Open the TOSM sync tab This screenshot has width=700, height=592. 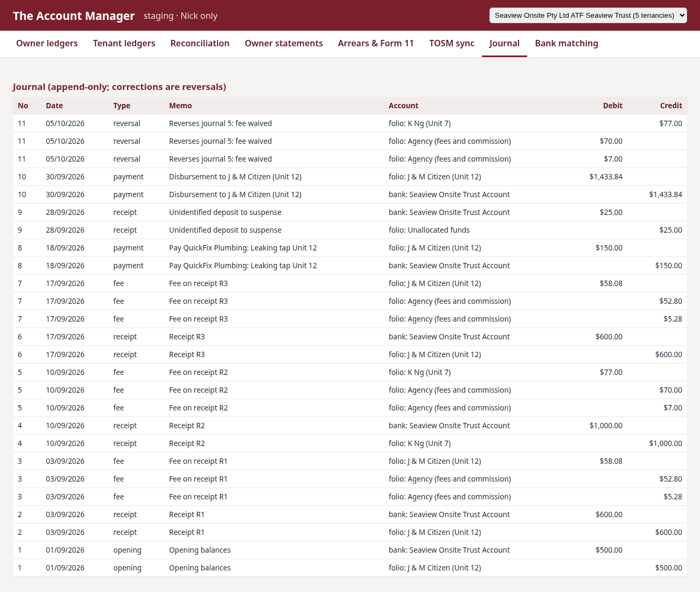click(x=452, y=43)
